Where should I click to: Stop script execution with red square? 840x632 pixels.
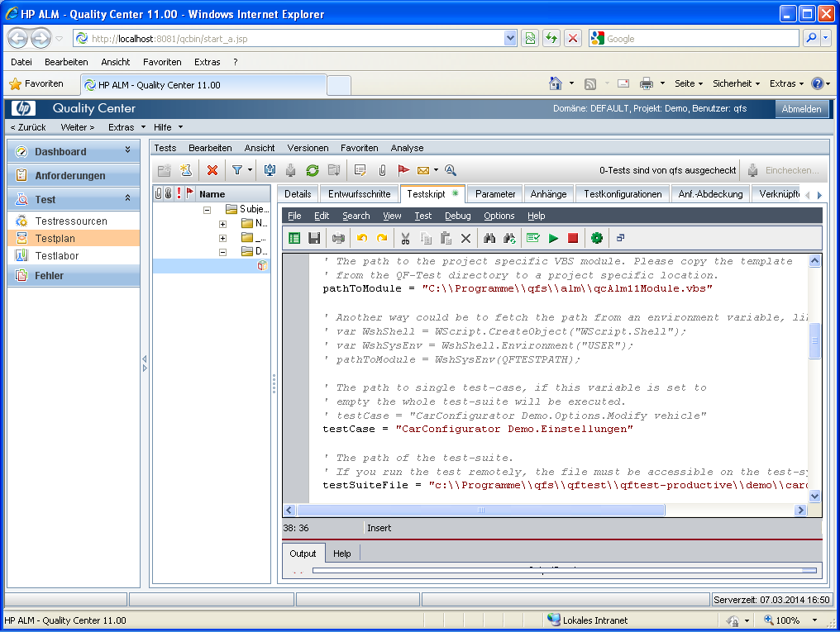tap(573, 239)
